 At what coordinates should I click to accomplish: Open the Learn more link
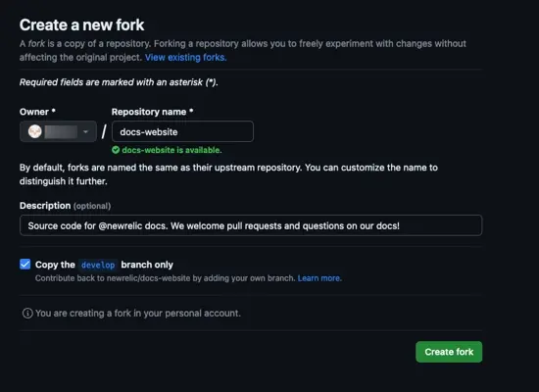[x=319, y=278]
